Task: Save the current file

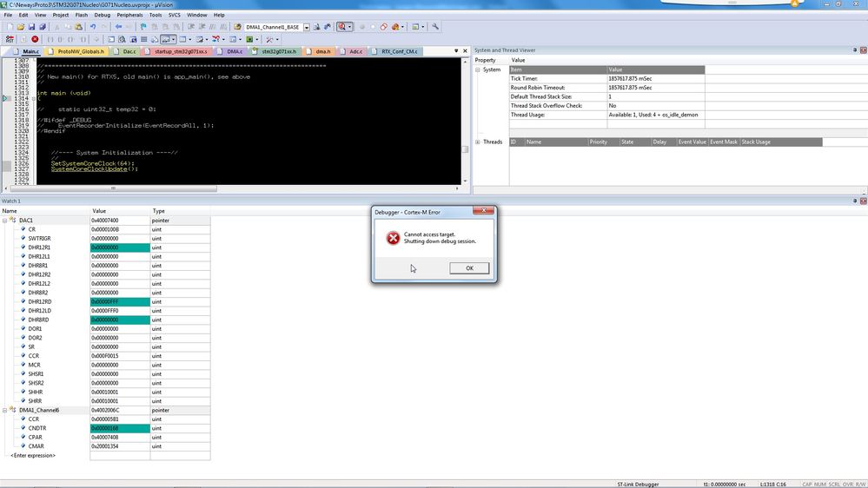Action: 31,27
